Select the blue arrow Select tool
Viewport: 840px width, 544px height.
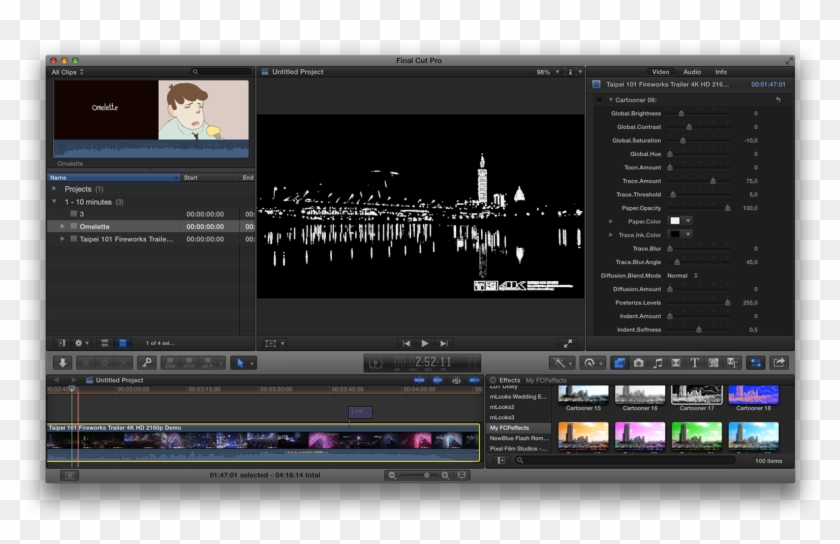coord(241,363)
